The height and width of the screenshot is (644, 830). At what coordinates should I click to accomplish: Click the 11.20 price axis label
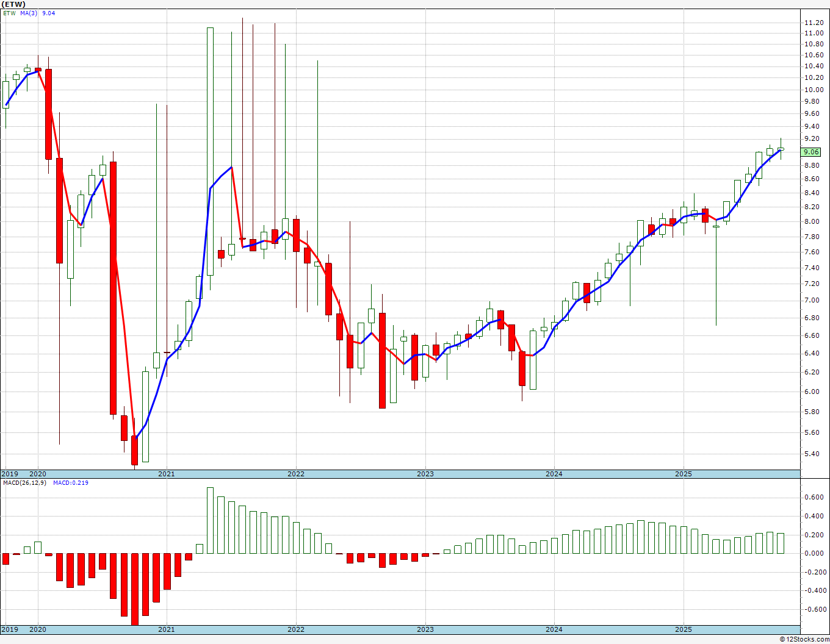point(813,23)
